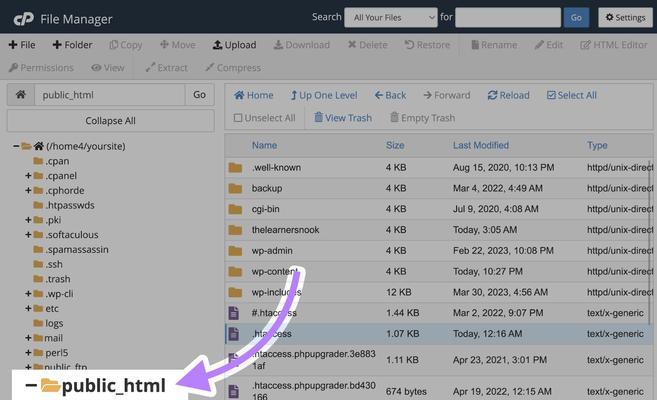Collapse the /home4/yoursite root tree node

pyautogui.click(x=16, y=146)
